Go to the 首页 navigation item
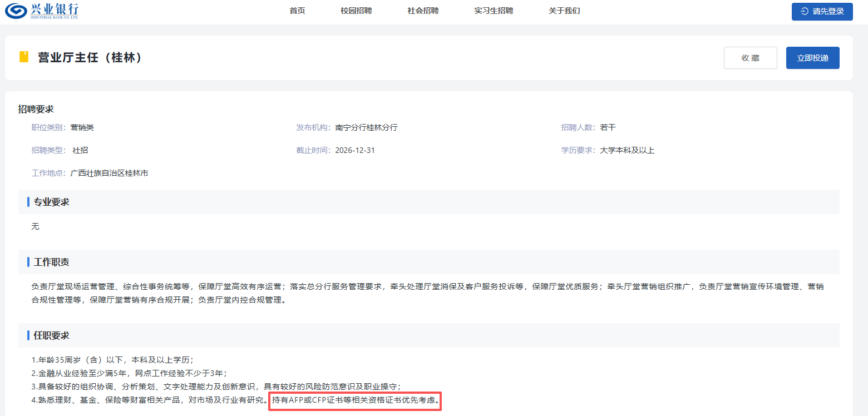 [297, 11]
